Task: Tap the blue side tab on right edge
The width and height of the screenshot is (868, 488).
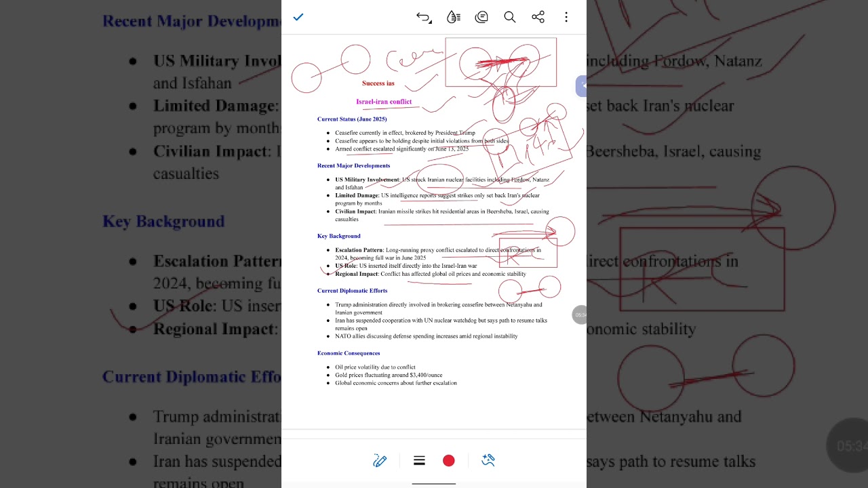Action: [x=582, y=86]
